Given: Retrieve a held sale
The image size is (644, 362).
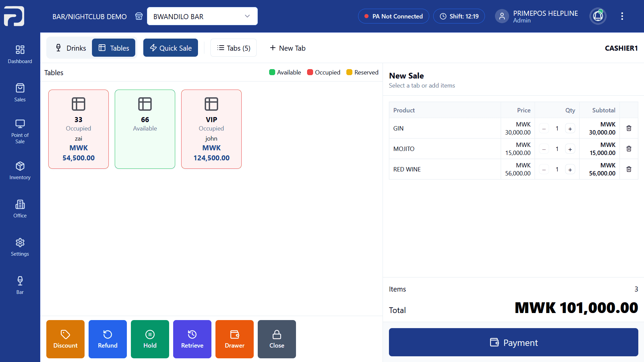Looking at the screenshot, I should coord(192,339).
